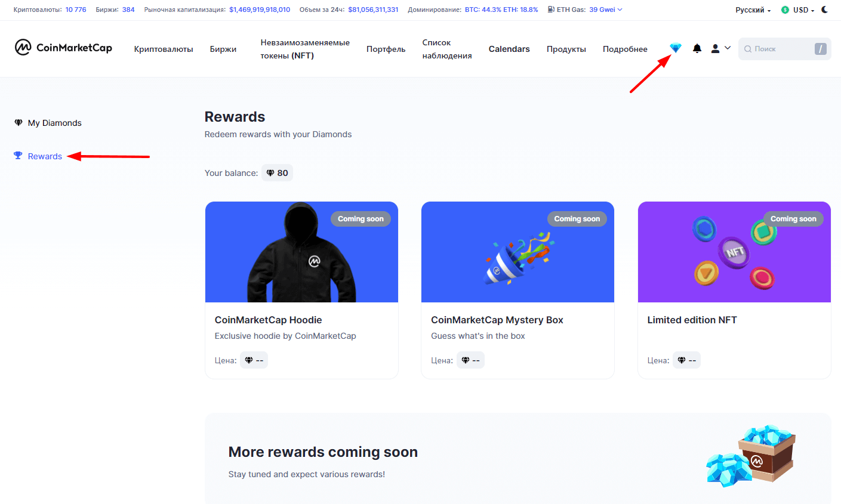
Task: Expand the user account chevron
Action: coord(728,48)
